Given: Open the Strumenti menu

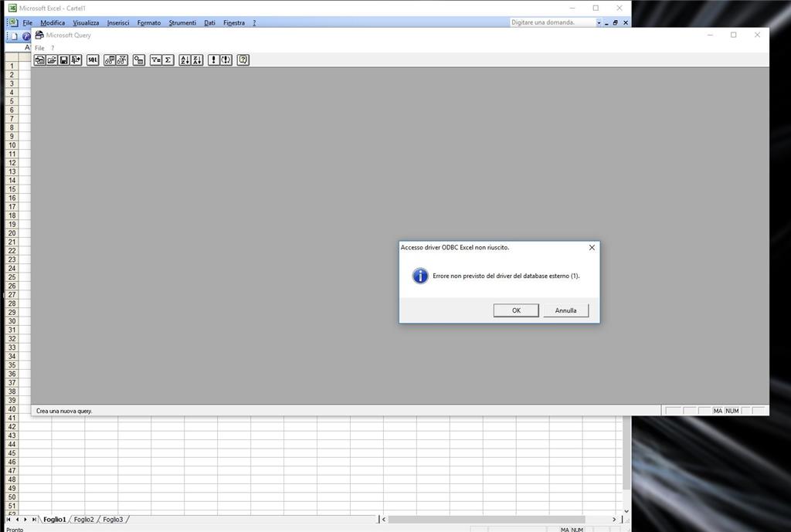Looking at the screenshot, I should tap(182, 22).
